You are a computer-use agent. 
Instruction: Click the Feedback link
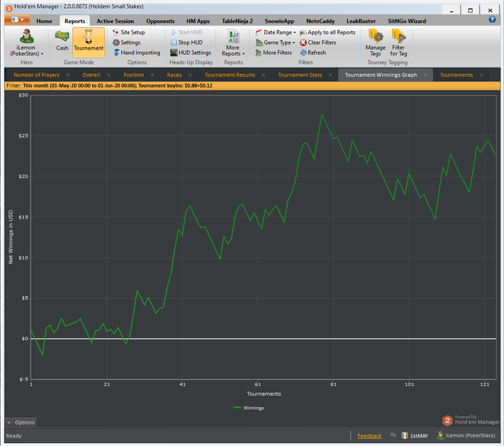pyautogui.click(x=369, y=436)
